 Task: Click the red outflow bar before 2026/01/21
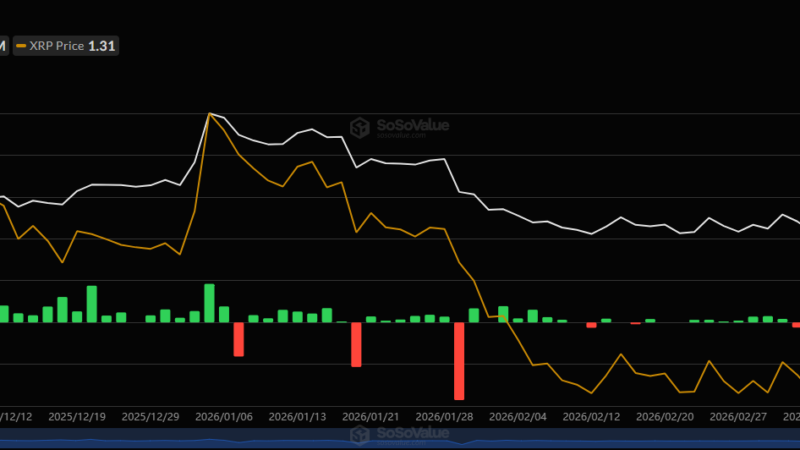[x=356, y=344]
